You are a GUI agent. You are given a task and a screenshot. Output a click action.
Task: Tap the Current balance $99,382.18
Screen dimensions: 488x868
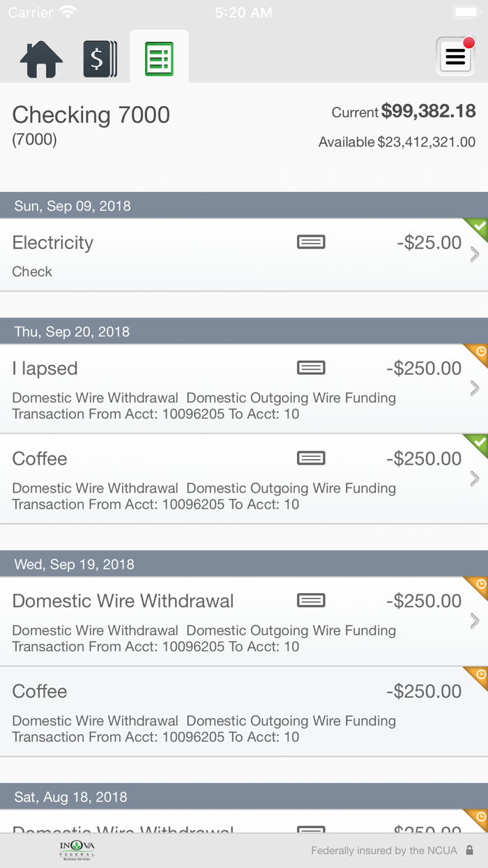pos(427,112)
